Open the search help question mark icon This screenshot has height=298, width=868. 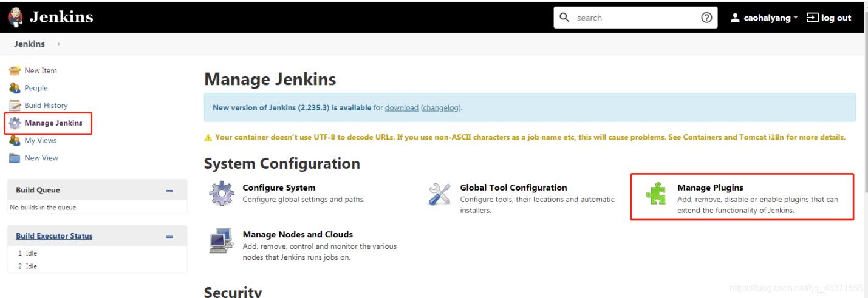pos(706,18)
